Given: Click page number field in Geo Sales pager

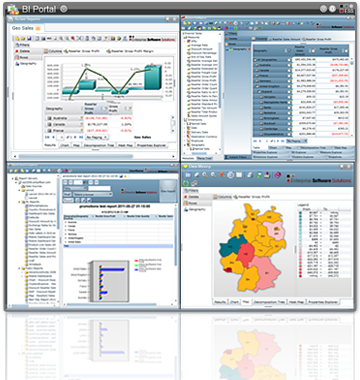Looking at the screenshot, I should [60, 137].
